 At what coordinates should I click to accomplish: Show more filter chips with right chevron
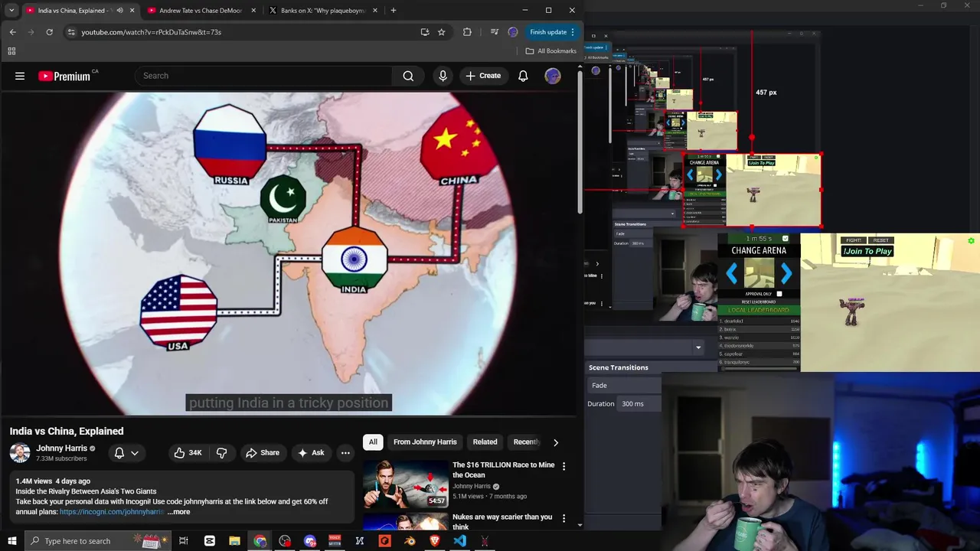click(556, 442)
